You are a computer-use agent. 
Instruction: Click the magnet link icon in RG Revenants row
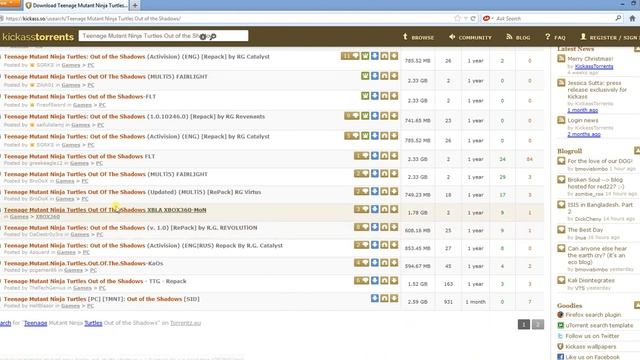click(x=384, y=116)
